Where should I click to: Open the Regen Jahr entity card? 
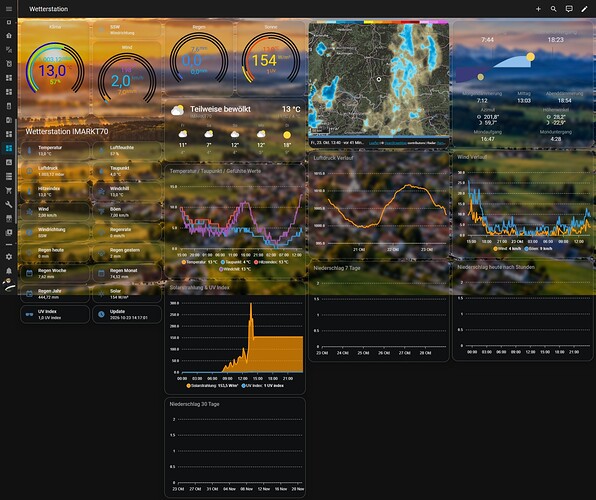pyautogui.click(x=55, y=294)
